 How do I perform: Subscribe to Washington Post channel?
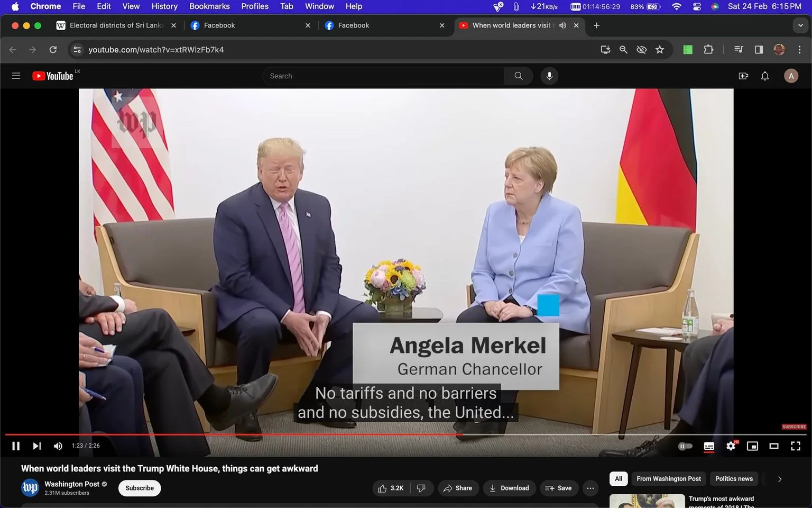[x=140, y=488]
